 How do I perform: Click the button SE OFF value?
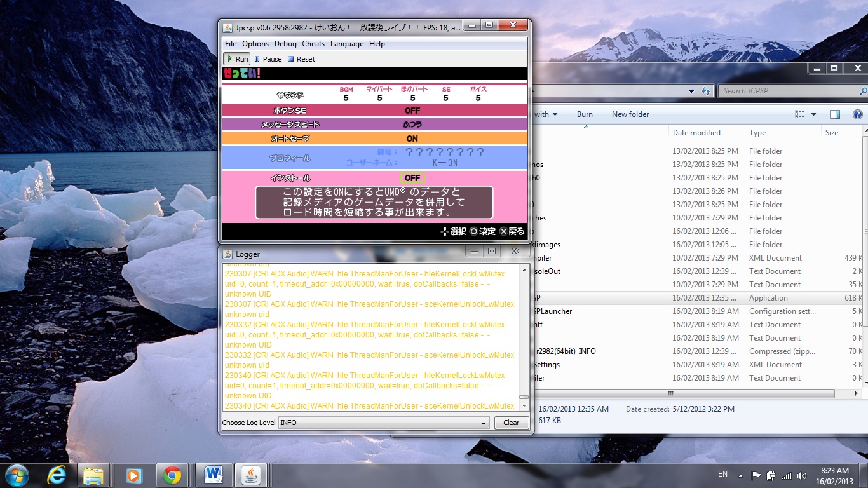click(x=412, y=111)
